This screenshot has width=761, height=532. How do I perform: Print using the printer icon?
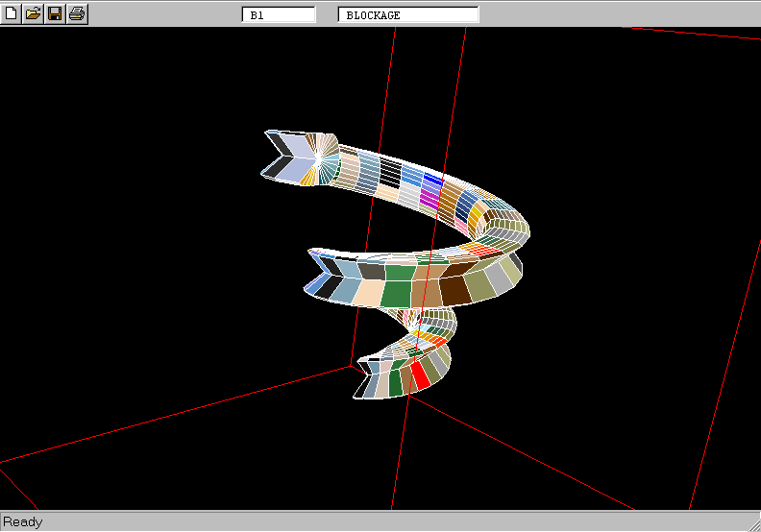click(x=77, y=13)
